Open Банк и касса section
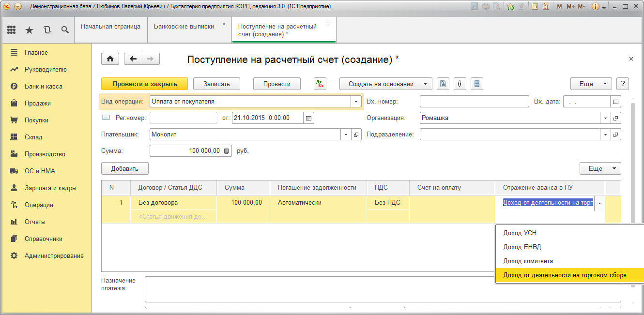 coord(44,86)
